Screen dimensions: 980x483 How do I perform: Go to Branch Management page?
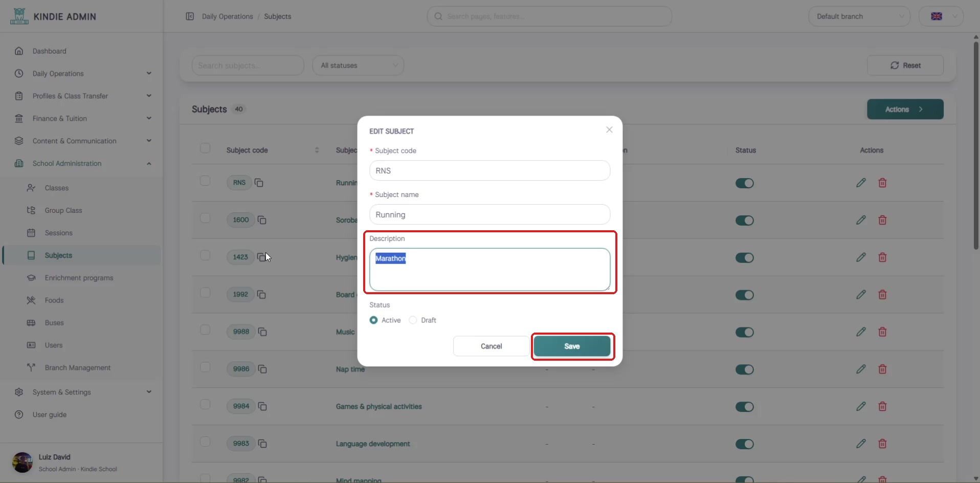click(82, 368)
